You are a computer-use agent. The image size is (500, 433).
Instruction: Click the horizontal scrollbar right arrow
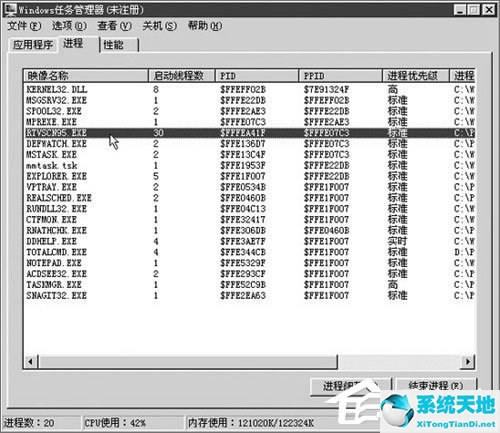[x=467, y=361]
